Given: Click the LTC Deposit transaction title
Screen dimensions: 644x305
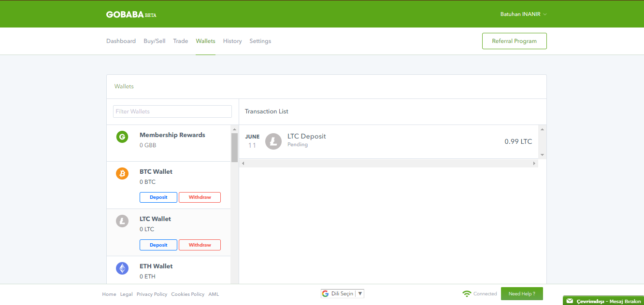Looking at the screenshot, I should coord(307,136).
